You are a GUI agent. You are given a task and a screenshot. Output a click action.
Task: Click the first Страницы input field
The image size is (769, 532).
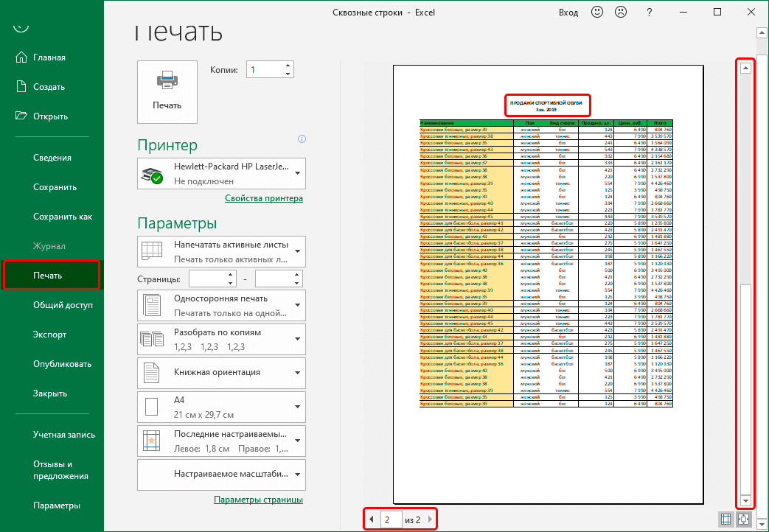208,279
